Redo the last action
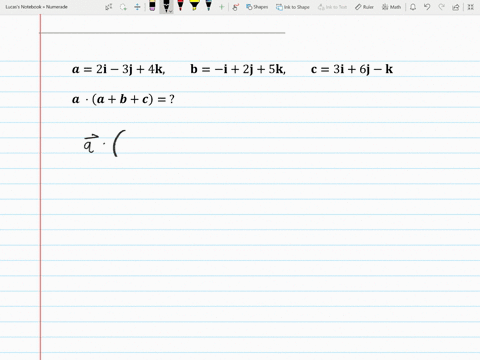Image resolution: width=480 pixels, height=360 pixels. (x=441, y=7)
